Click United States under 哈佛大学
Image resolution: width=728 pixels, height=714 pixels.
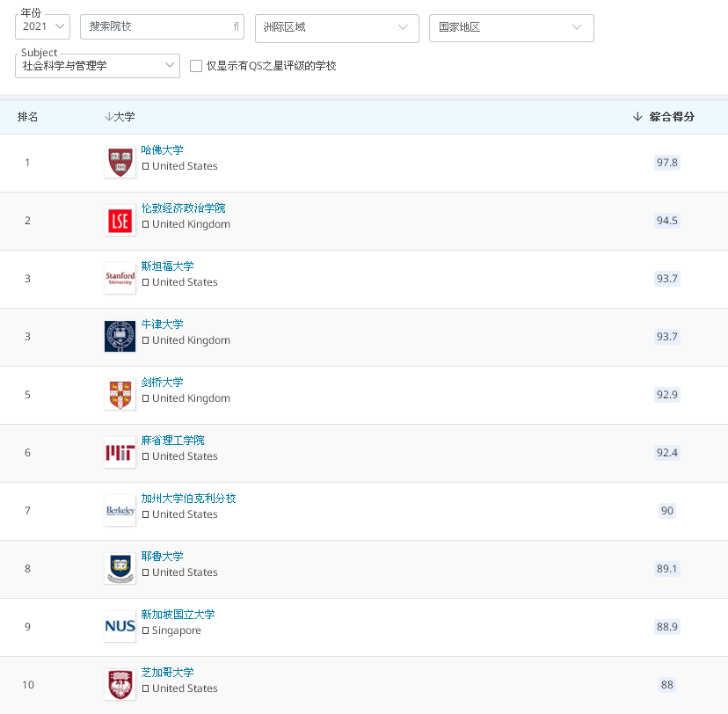click(185, 166)
